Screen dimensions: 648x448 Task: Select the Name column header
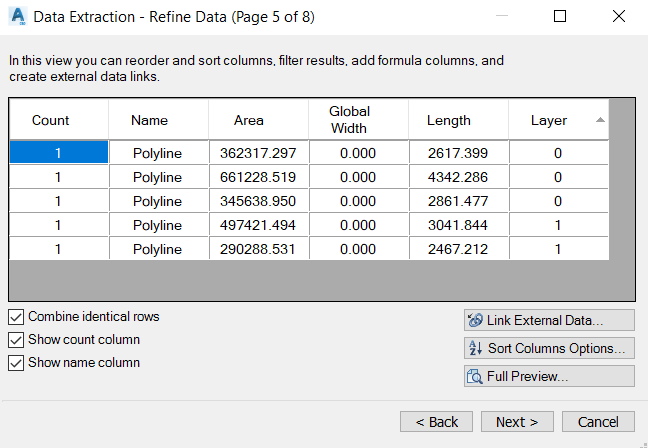(149, 120)
